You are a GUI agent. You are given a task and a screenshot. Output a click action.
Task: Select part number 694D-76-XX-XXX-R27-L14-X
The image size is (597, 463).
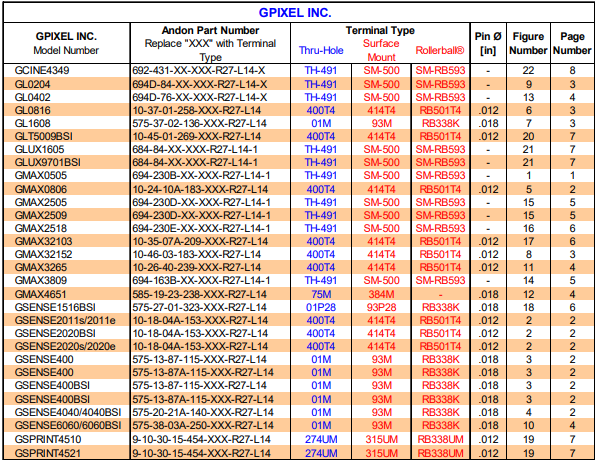coord(200,97)
